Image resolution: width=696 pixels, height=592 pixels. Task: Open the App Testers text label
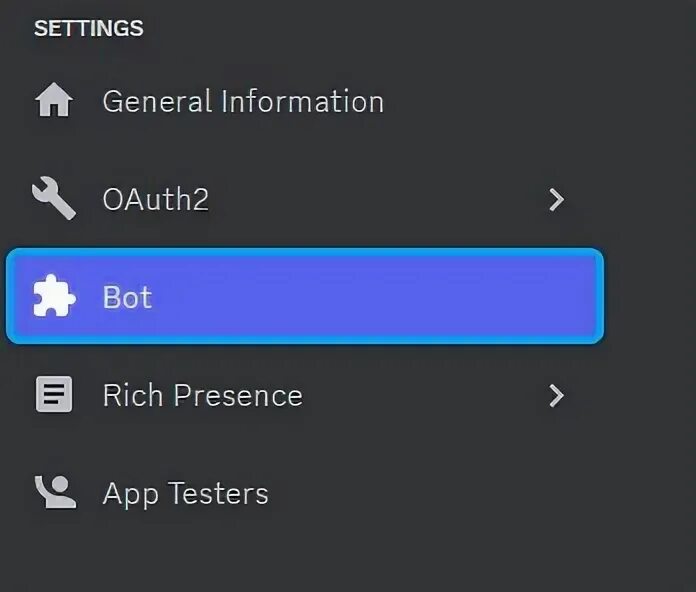tap(185, 493)
